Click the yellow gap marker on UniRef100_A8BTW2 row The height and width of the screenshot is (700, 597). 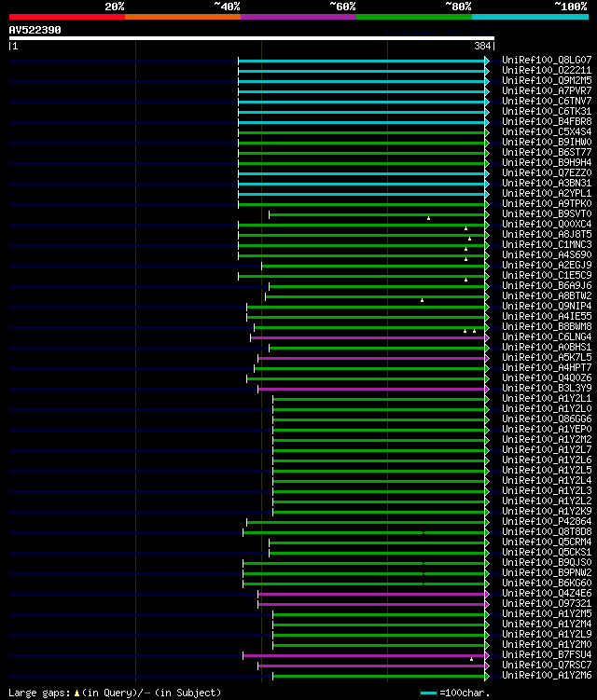point(422,300)
